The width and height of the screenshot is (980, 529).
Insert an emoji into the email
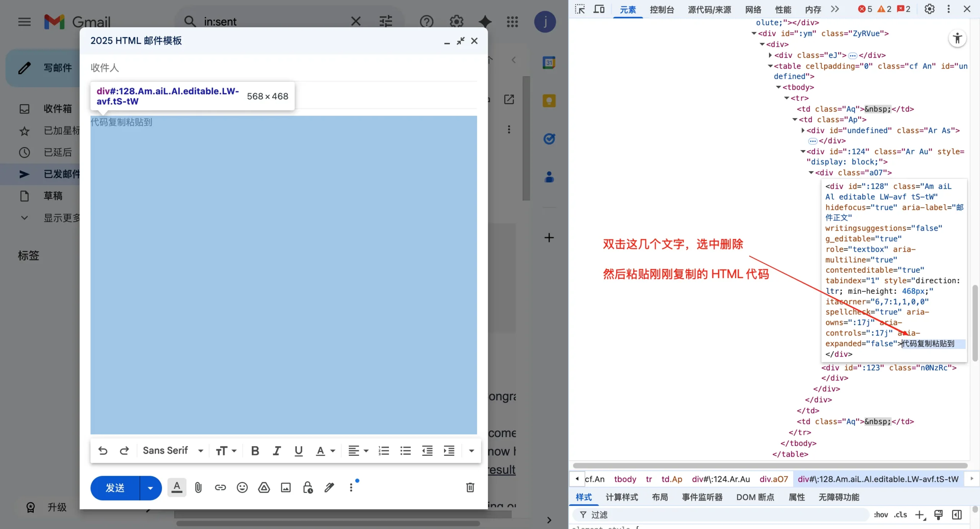242,487
